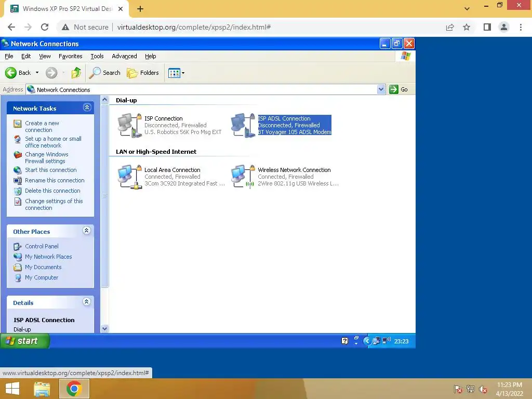The image size is (532, 399).
Task: Open File Explorer from the taskbar
Action: pyautogui.click(x=42, y=389)
